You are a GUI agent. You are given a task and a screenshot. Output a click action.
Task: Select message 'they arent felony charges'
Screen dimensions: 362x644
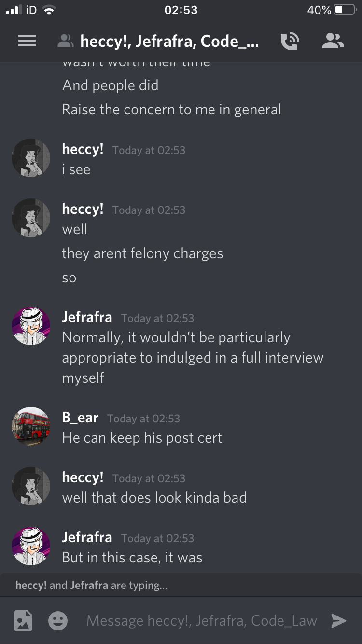click(x=142, y=253)
